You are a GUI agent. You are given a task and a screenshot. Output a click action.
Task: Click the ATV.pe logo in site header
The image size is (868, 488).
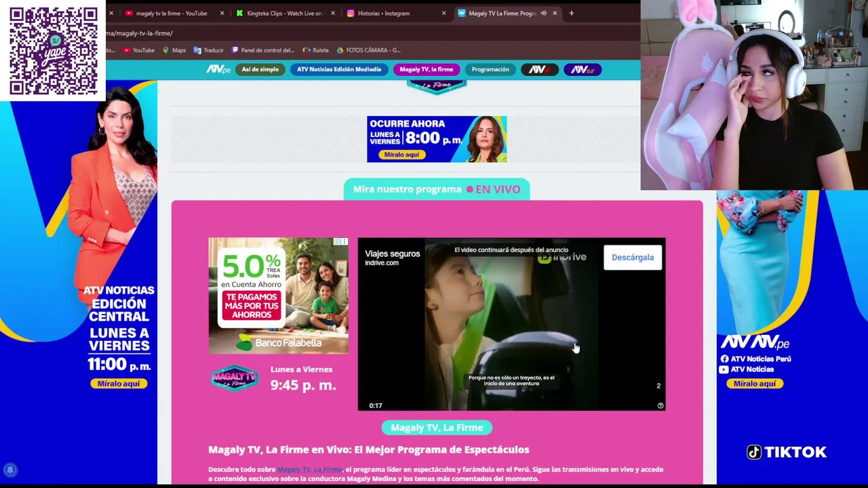point(218,69)
